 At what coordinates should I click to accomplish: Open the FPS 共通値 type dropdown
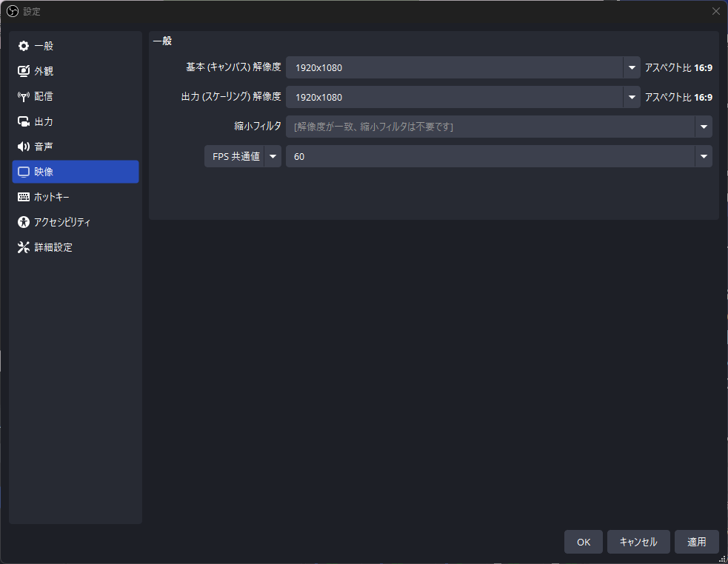tap(243, 156)
